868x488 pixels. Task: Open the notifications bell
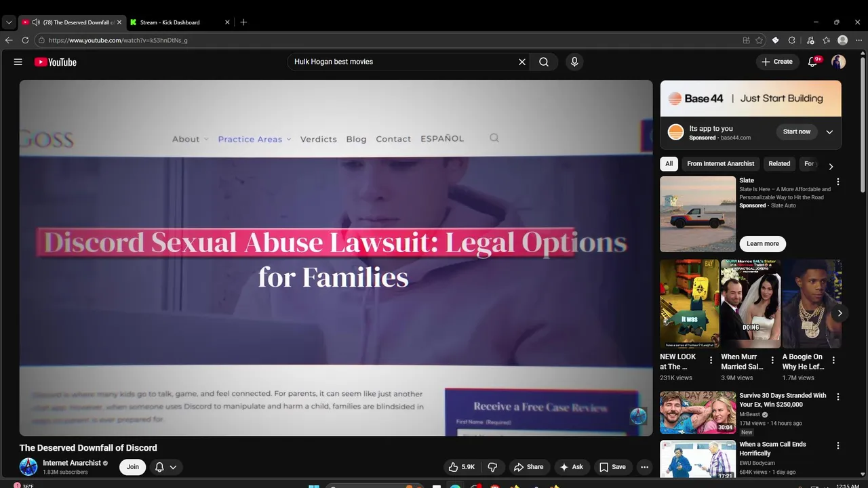tap(812, 62)
